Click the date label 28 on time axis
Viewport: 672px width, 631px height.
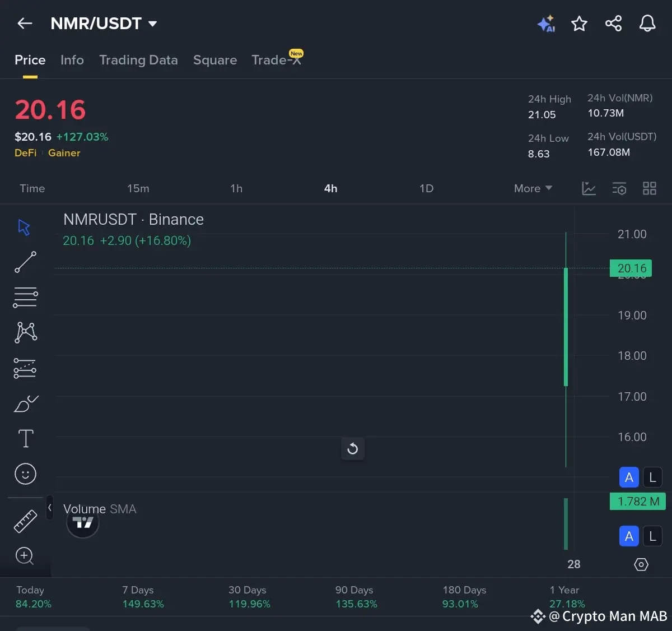pos(574,564)
